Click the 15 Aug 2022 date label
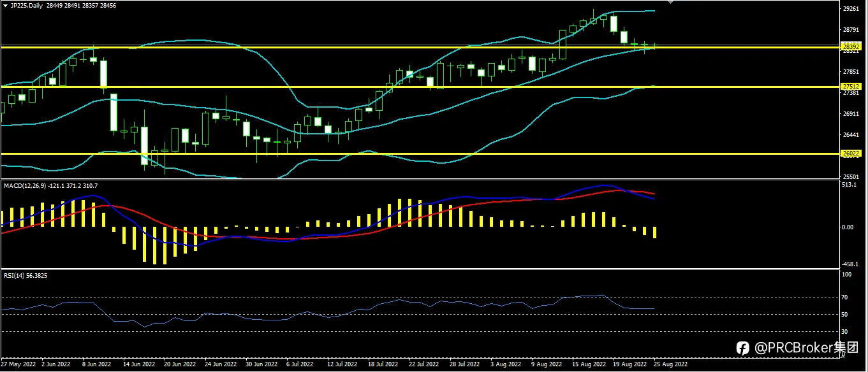 point(590,365)
